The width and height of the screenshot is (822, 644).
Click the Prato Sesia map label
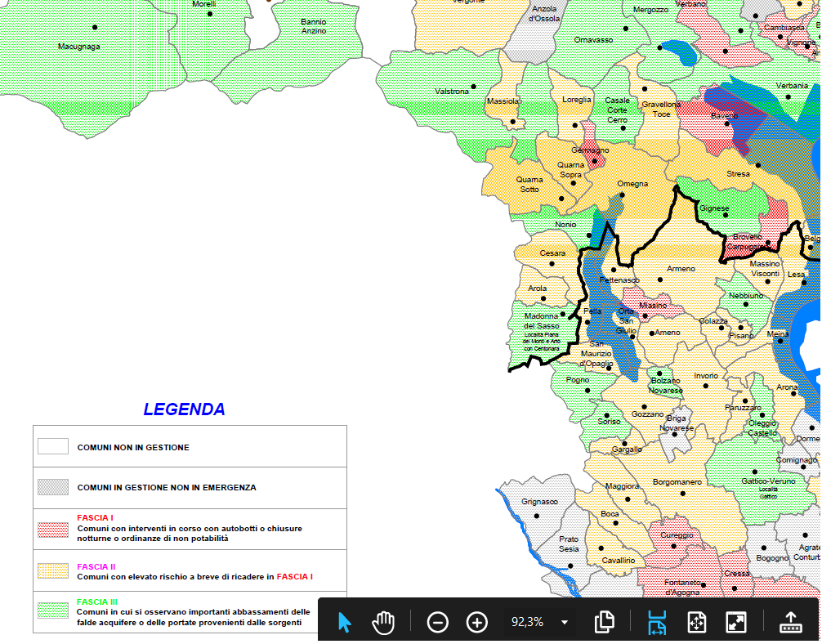569,543
